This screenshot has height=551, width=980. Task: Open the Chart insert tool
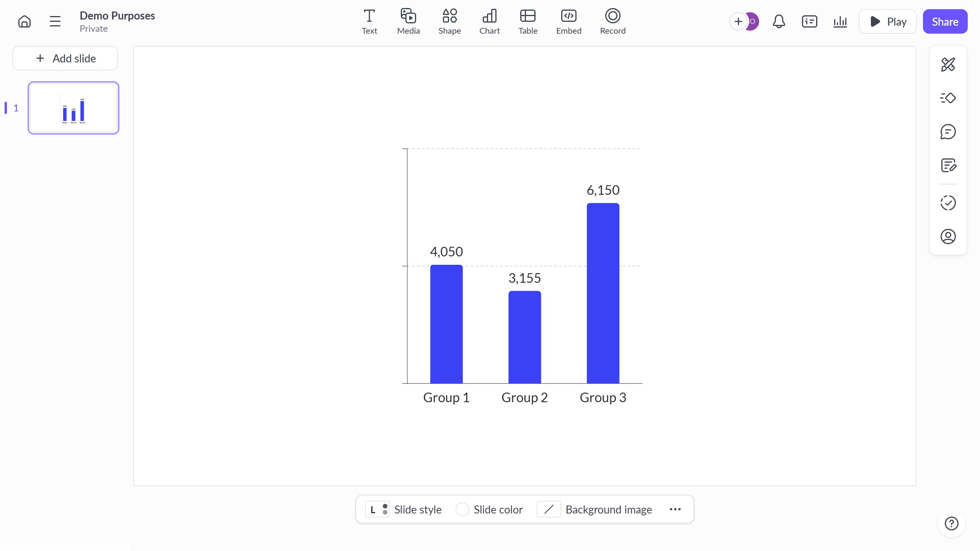pyautogui.click(x=489, y=21)
